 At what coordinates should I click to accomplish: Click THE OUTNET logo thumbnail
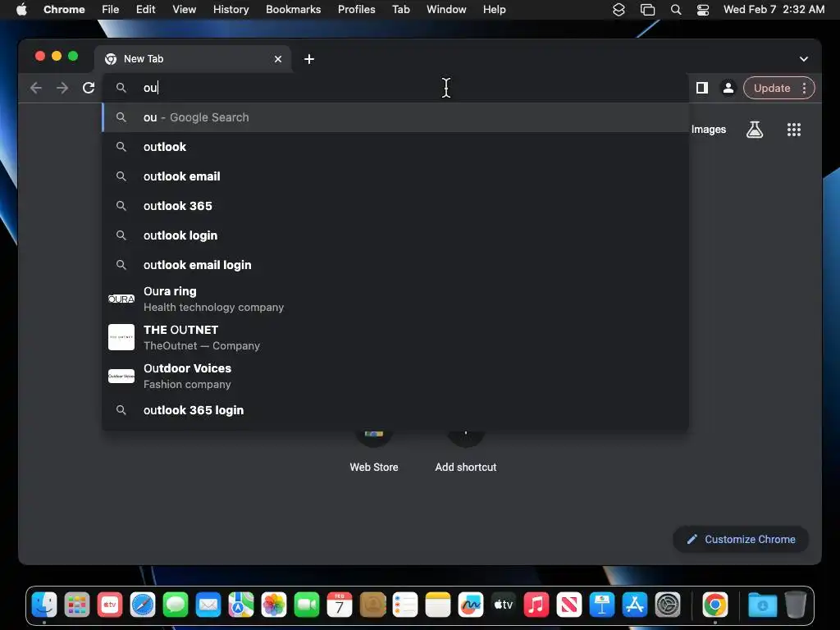point(121,337)
